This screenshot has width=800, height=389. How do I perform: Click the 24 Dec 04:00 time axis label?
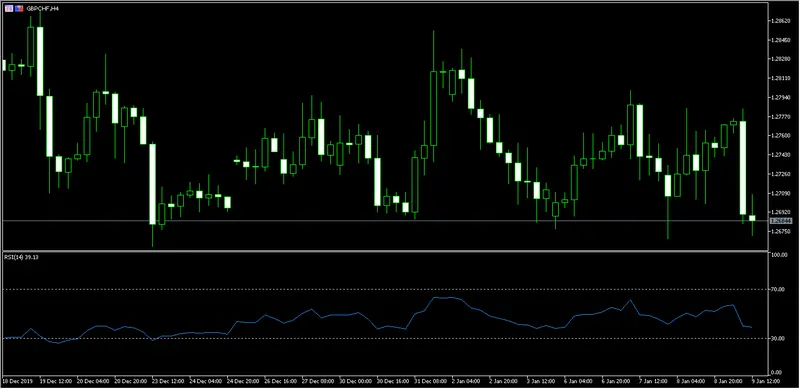[206, 381]
